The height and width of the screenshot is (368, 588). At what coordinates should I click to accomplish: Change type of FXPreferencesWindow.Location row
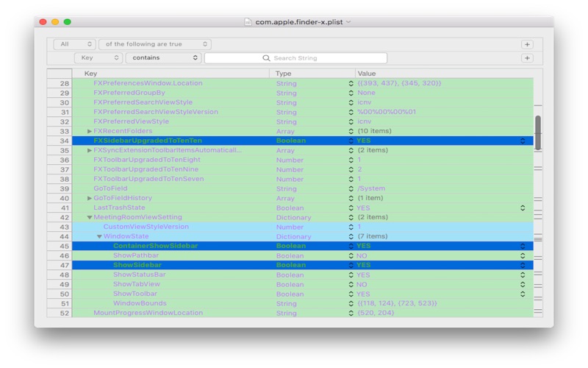(351, 83)
